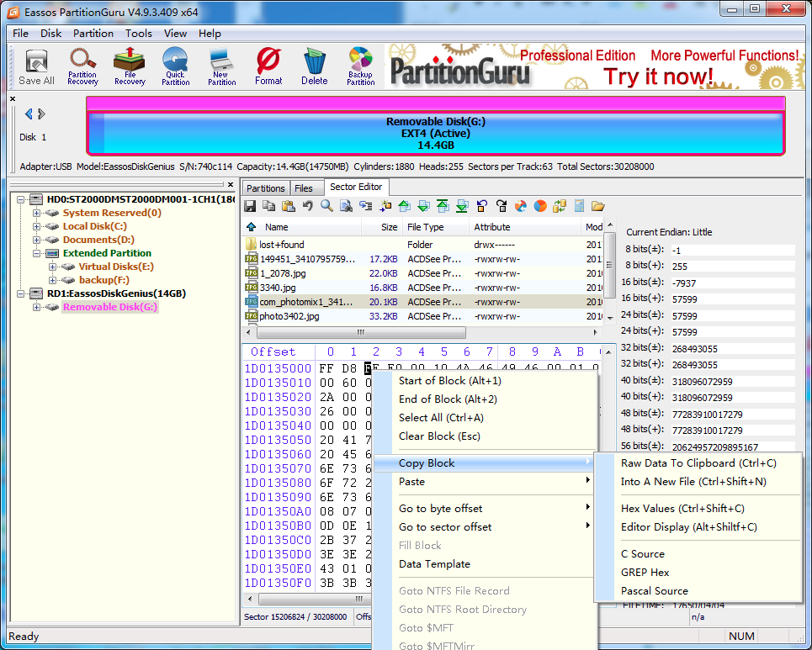The width and height of the screenshot is (812, 650).
Task: Save sector changes with the floppy icon
Action: [x=250, y=206]
